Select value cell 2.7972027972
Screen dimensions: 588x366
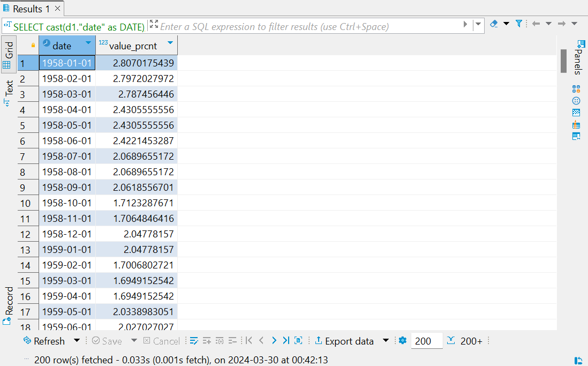click(x=137, y=78)
